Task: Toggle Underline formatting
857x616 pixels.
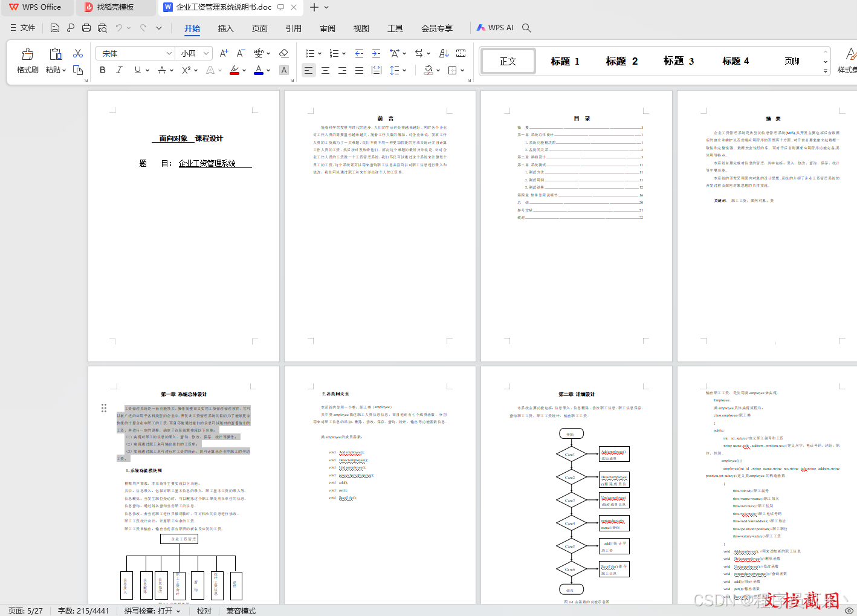Action: [138, 70]
